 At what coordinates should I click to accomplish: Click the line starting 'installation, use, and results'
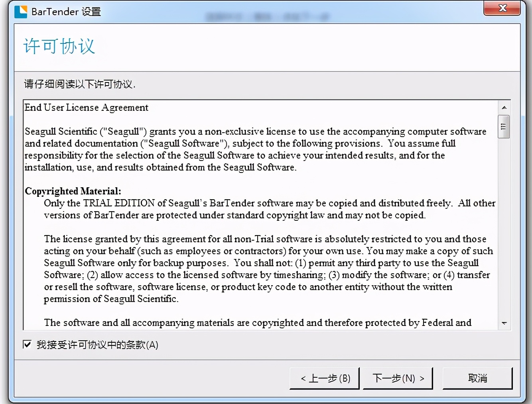pos(161,167)
